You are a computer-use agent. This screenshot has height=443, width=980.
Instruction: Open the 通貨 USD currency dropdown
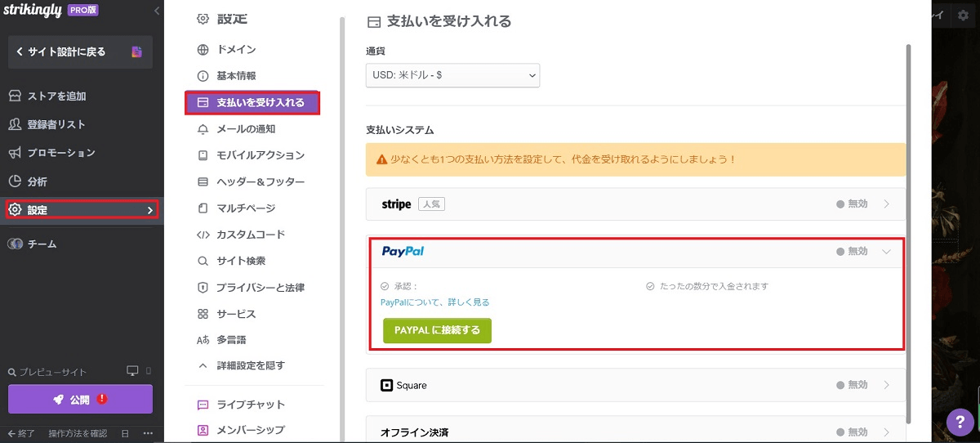[453, 75]
